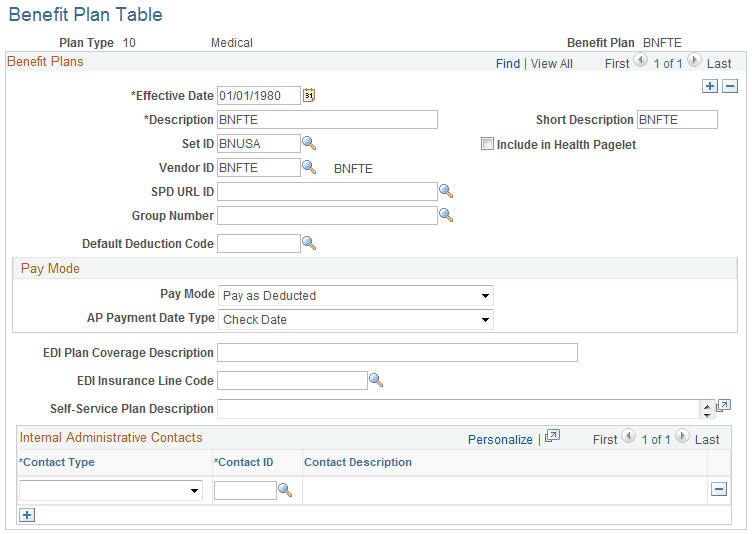Expand Self-Service Plan Description in popup
Screen dimensions: 752x534
pyautogui.click(x=723, y=406)
